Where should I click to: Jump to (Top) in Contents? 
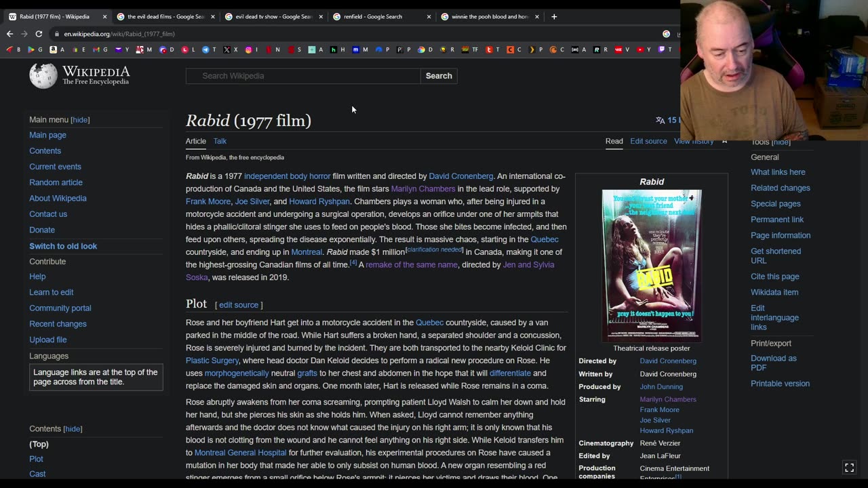click(39, 444)
